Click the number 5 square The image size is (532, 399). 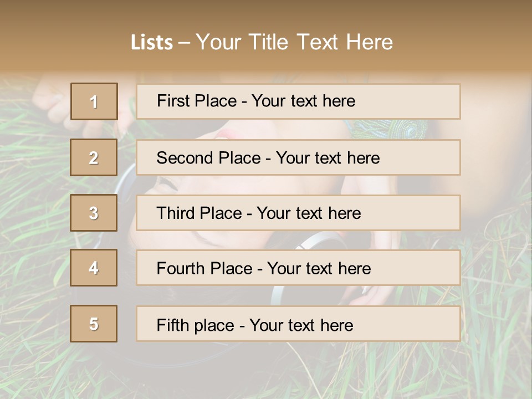point(94,324)
